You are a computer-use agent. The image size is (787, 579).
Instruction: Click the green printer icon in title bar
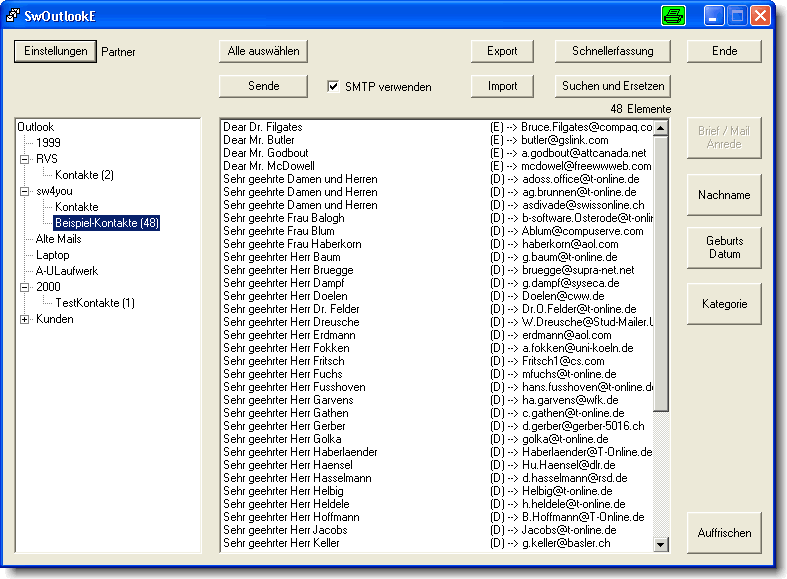673,16
